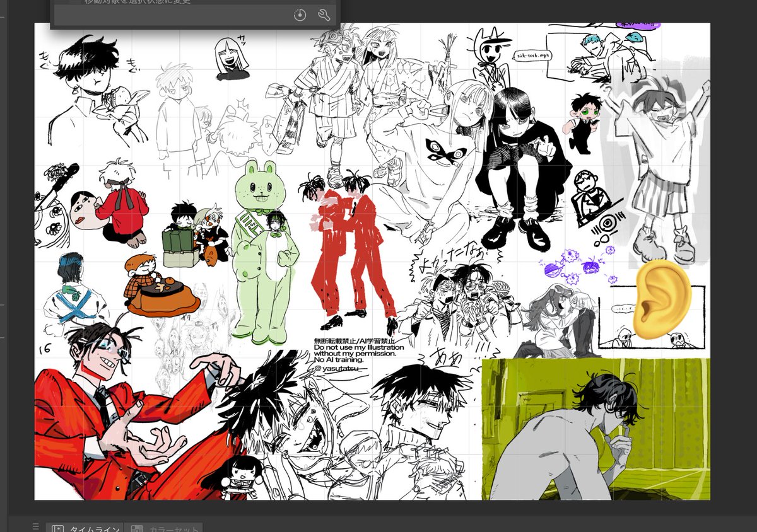Screen dimensions: 757x532
Task: Switch to the タイムライン tab
Action: [85, 528]
